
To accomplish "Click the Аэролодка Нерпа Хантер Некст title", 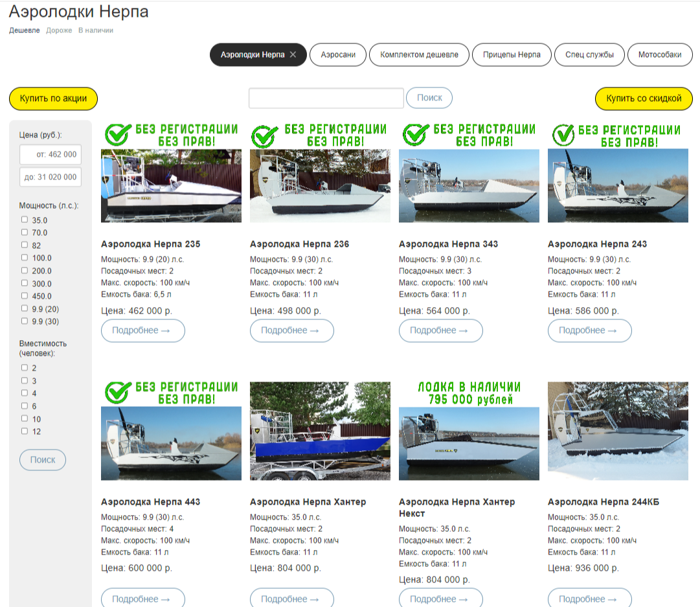I will (x=457, y=507).
